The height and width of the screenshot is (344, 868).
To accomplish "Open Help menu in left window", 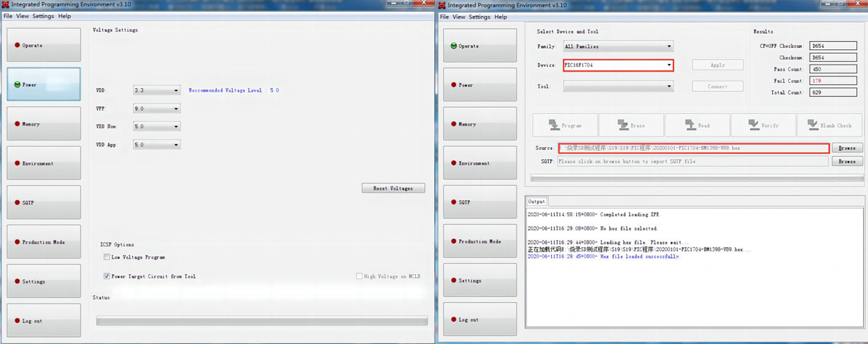I will point(65,16).
